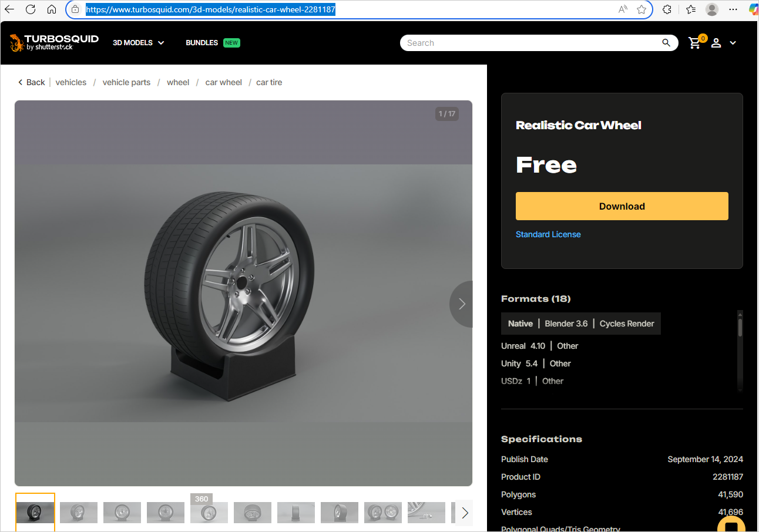Click the TurboSquid logo

tap(53, 42)
